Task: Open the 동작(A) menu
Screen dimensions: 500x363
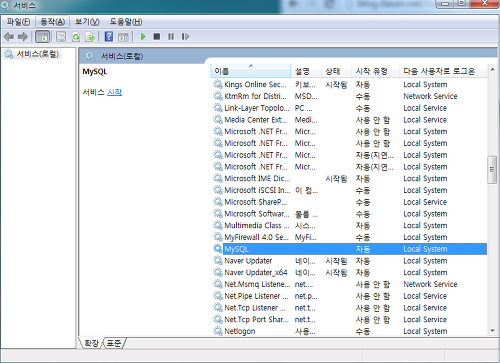Action: [52, 22]
